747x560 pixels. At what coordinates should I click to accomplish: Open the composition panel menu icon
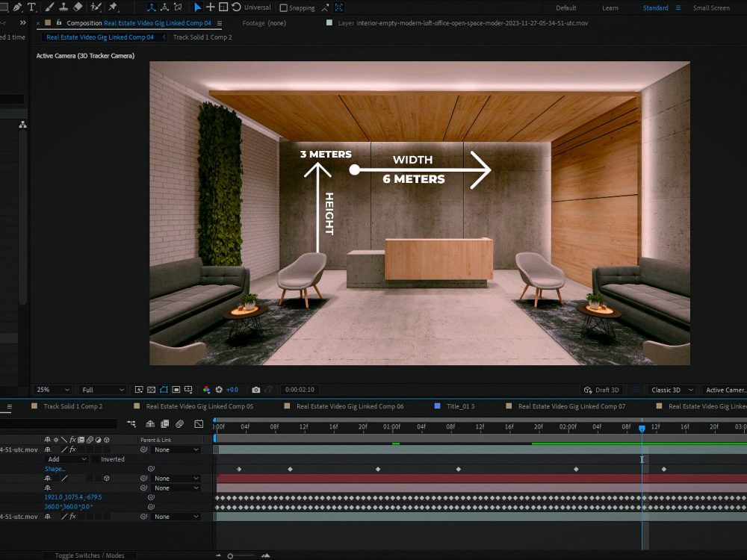pos(219,23)
